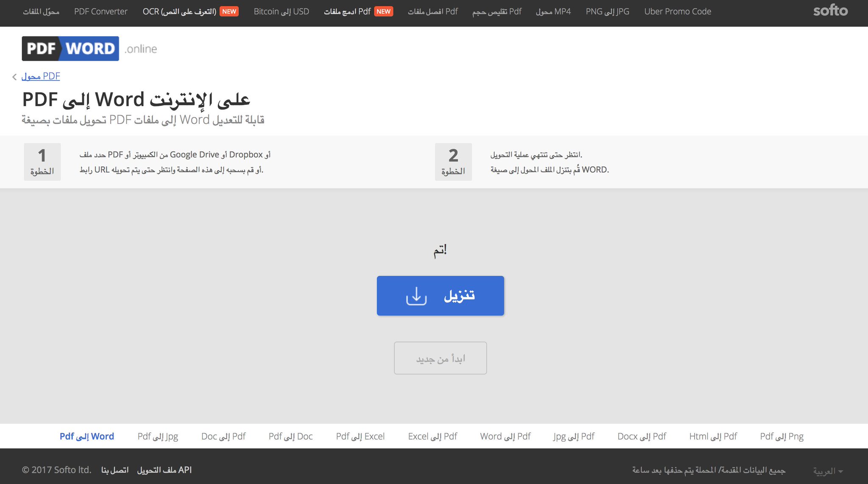Screen dimensions: 868x484
Task: Open the PDF converter breadcrumb link
Action: point(41,76)
